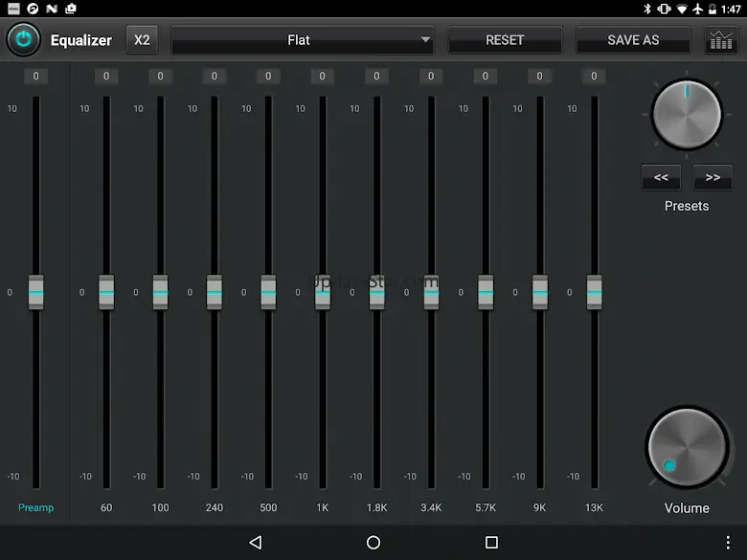
Task: Open the spectrum visualizer icon
Action: (721, 40)
